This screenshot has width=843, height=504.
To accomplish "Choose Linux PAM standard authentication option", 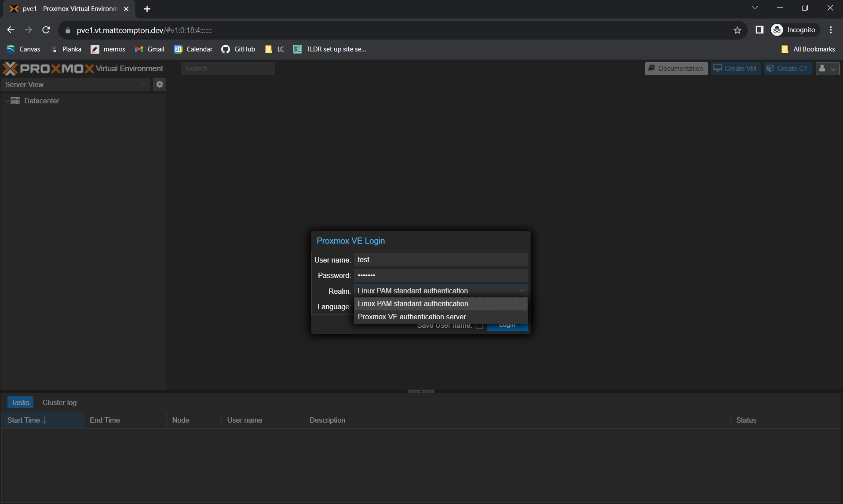I will (441, 303).
